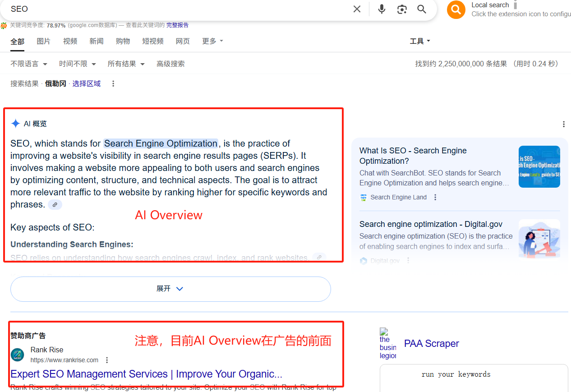Image resolution: width=571 pixels, height=392 pixels.
Task: Click the Search Engine Land favicon
Action: (x=364, y=197)
